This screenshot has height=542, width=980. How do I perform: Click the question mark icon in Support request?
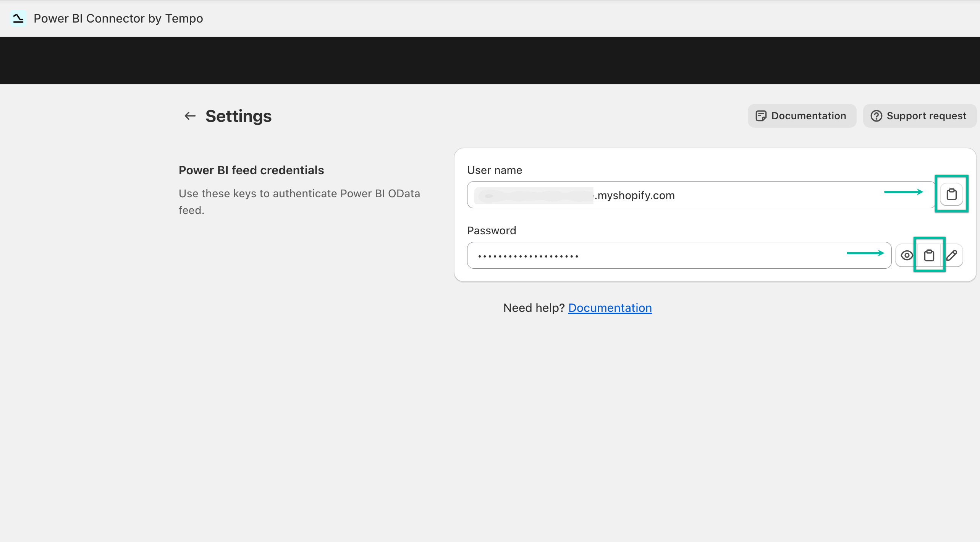tap(876, 116)
